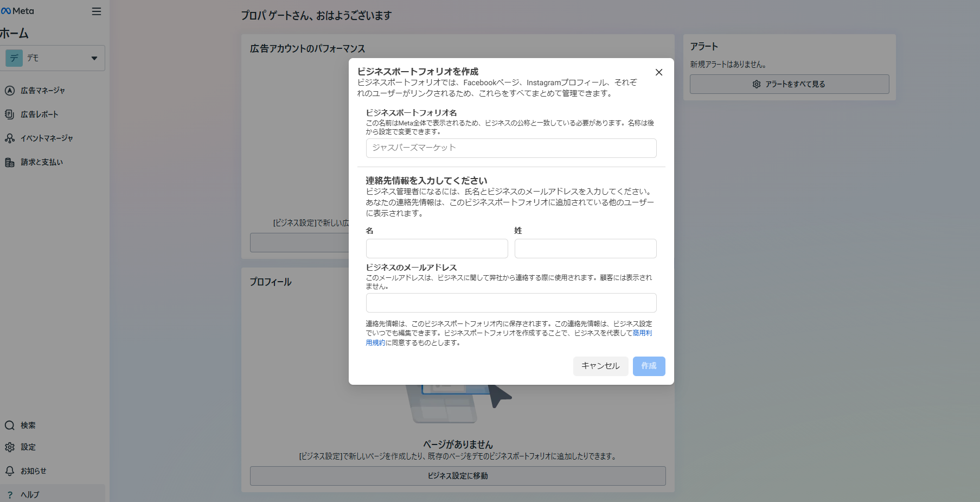Click the お知らせ bell icon
The height and width of the screenshot is (502, 980).
[10, 471]
